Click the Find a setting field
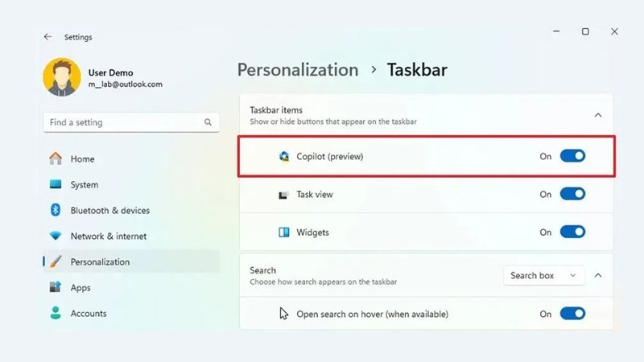Image resolution: width=644 pixels, height=362 pixels. [x=121, y=122]
